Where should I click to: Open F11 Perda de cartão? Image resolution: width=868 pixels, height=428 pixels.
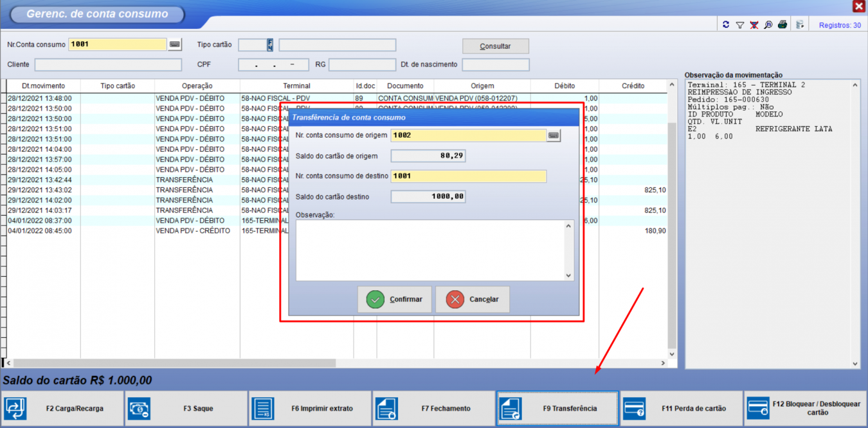tap(681, 408)
